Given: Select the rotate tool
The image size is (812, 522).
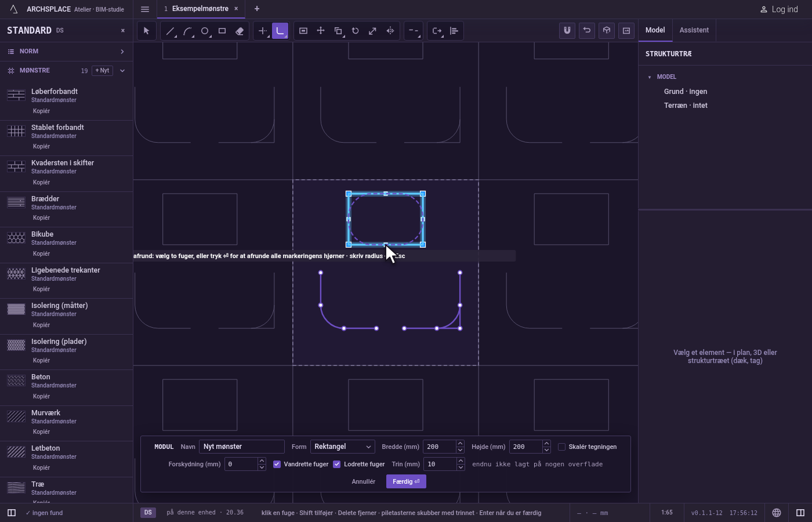Looking at the screenshot, I should coord(356,31).
